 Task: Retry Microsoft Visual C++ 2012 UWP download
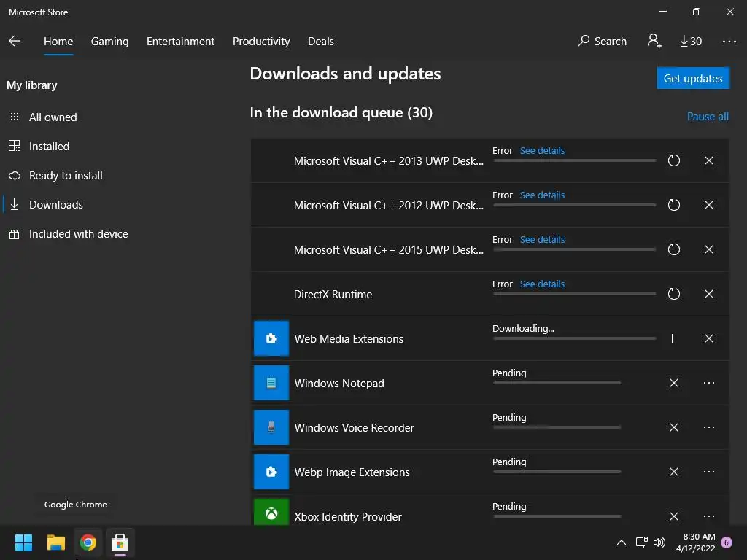point(673,205)
